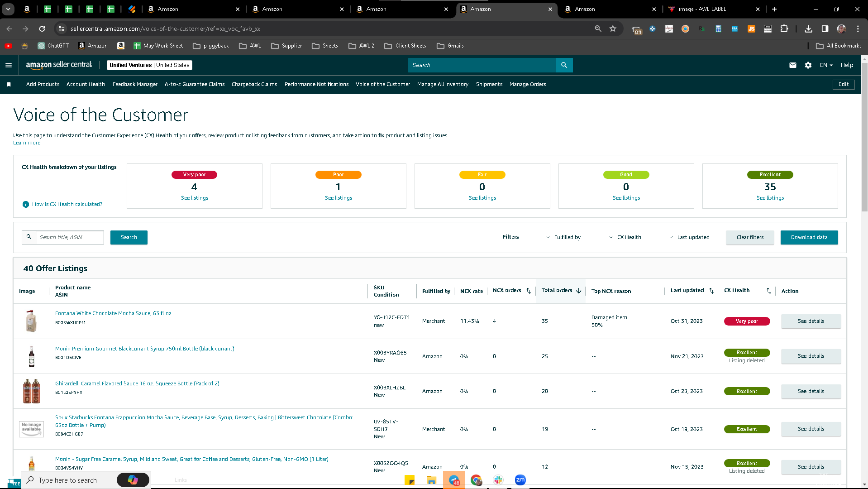This screenshot has width=868, height=489.
Task: Open the EN language dropdown
Action: click(826, 65)
